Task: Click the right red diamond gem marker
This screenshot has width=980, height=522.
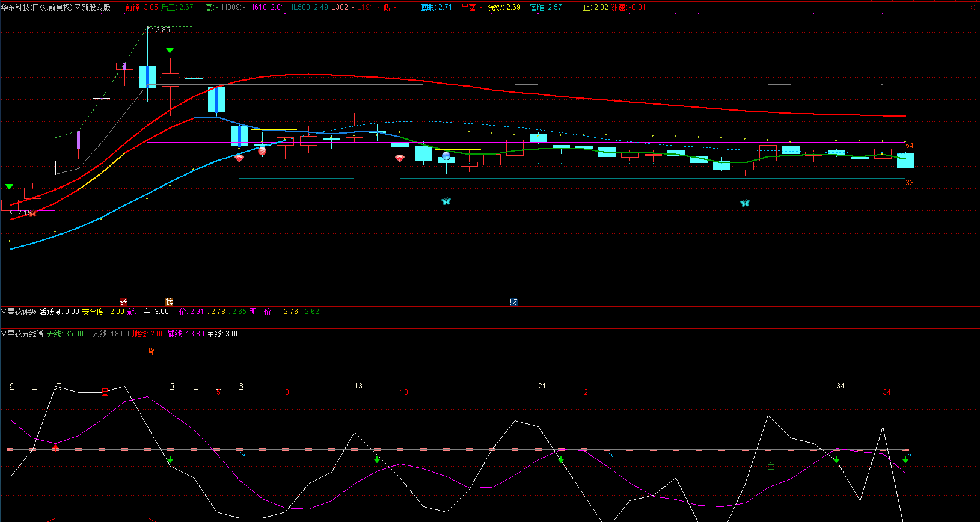Action: [400, 158]
